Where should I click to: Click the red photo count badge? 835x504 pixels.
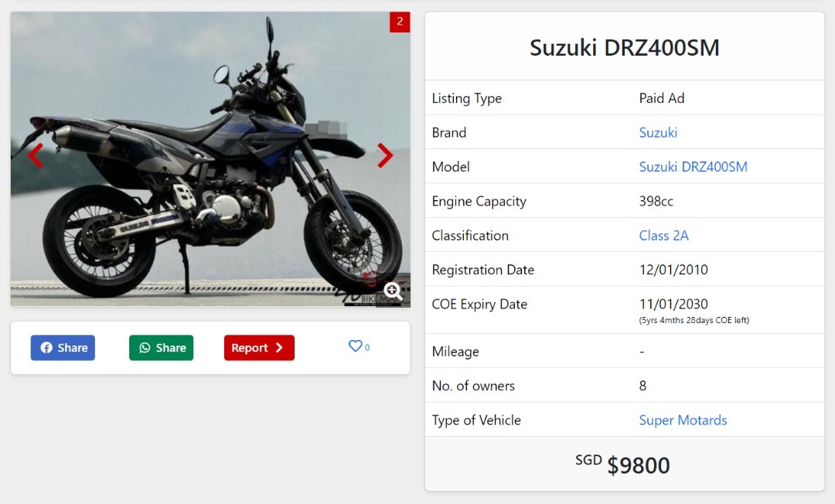click(x=400, y=22)
